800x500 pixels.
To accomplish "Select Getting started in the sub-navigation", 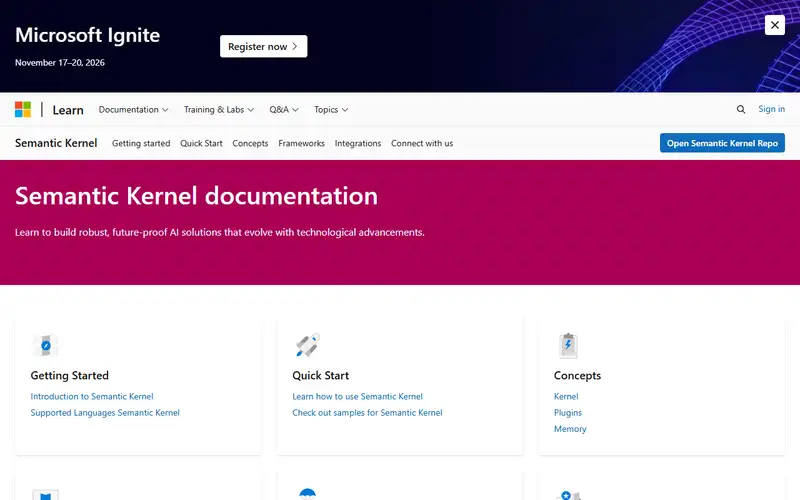I will click(141, 143).
